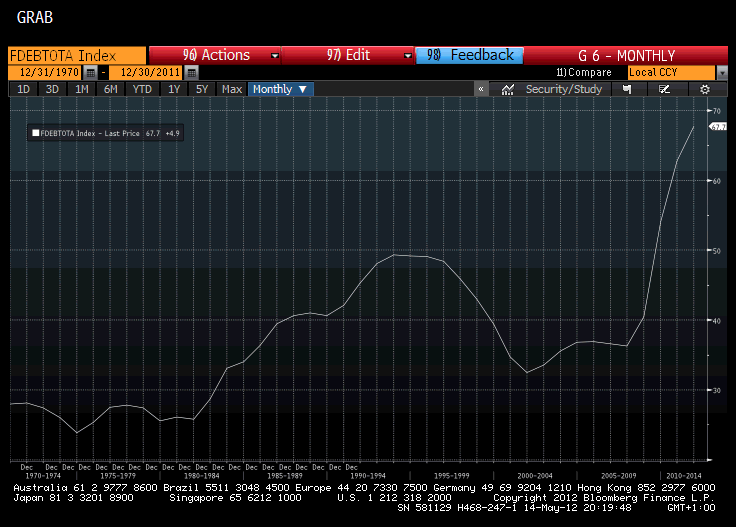This screenshot has width=736, height=527.
Task: Click the 30 y-axis value
Action: tap(717, 390)
